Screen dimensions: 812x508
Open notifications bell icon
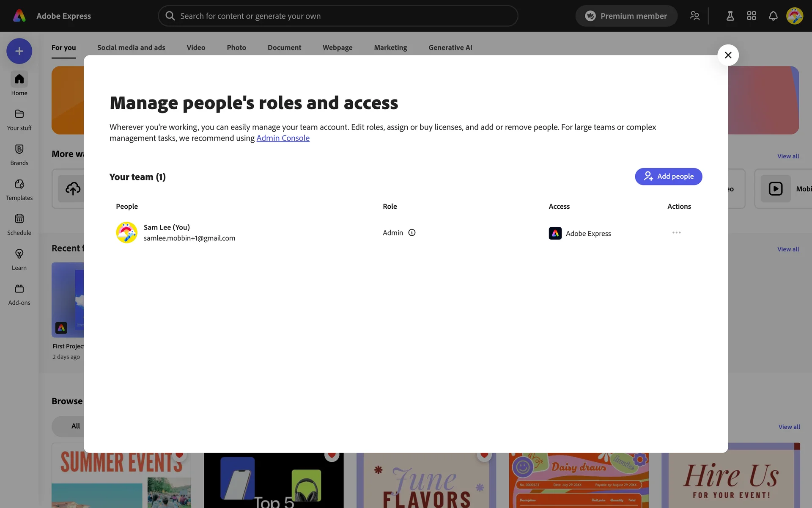click(x=773, y=16)
